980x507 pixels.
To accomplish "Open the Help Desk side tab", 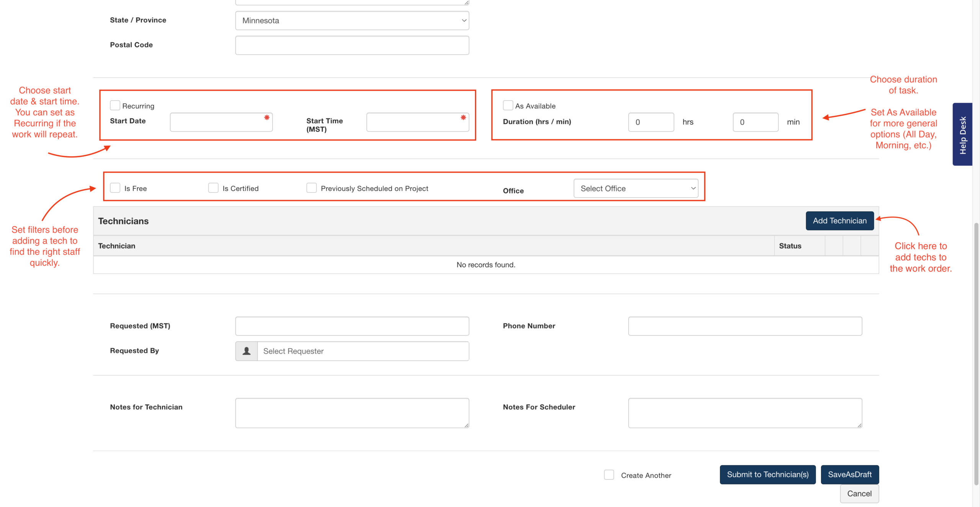I will pyautogui.click(x=962, y=134).
